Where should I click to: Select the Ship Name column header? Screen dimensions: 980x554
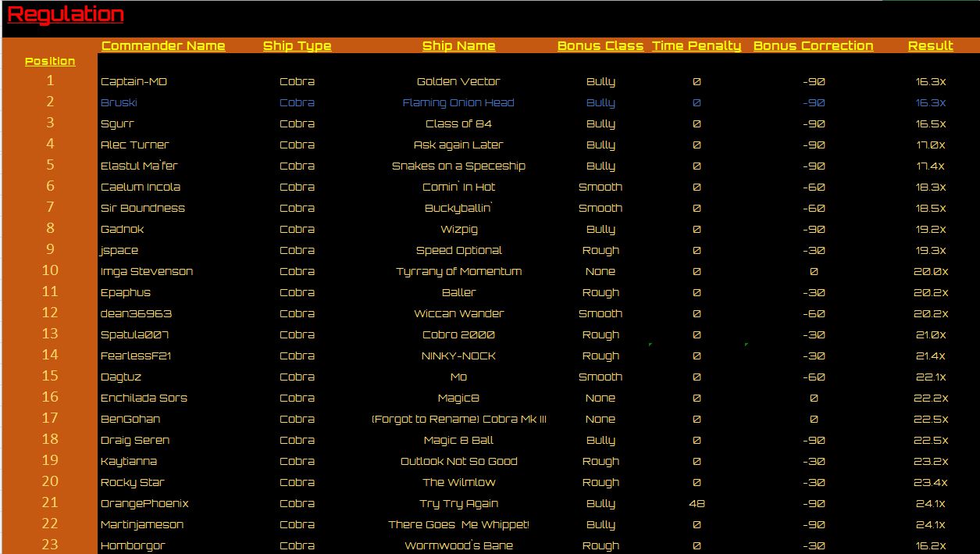click(x=458, y=46)
